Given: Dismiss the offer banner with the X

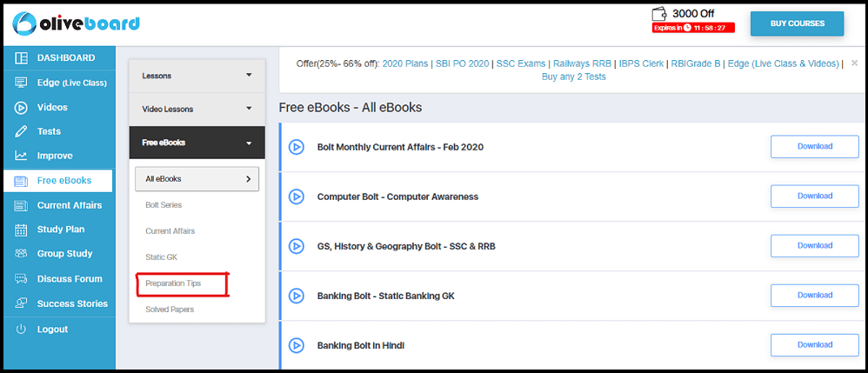Looking at the screenshot, I should coord(855,63).
